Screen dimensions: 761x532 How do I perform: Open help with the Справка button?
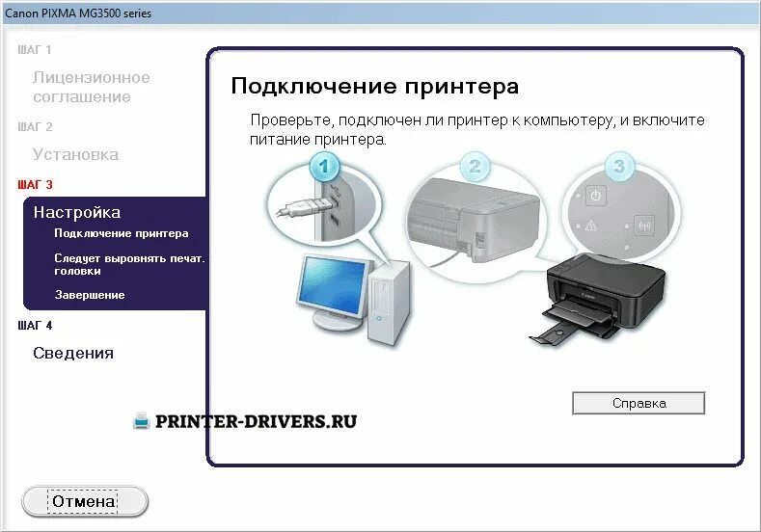click(x=639, y=403)
